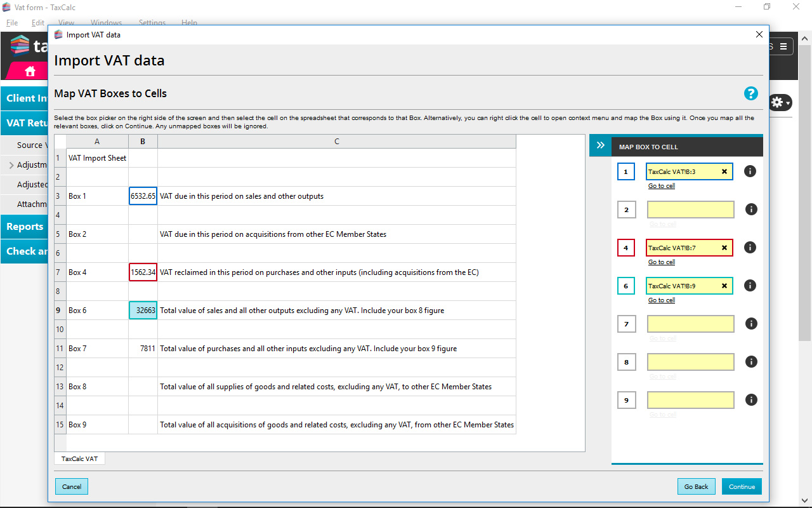Click info icon next to Box 2 mapping
812x508 pixels.
pos(751,210)
